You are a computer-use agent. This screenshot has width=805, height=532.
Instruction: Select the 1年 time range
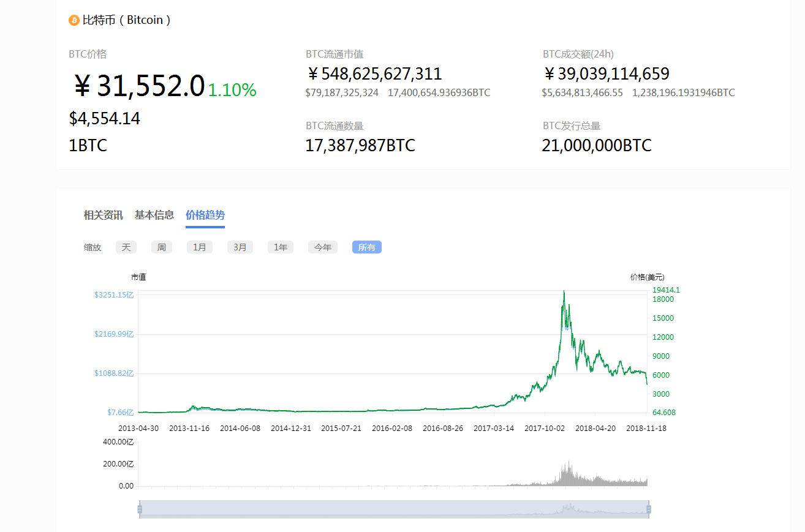coord(280,247)
